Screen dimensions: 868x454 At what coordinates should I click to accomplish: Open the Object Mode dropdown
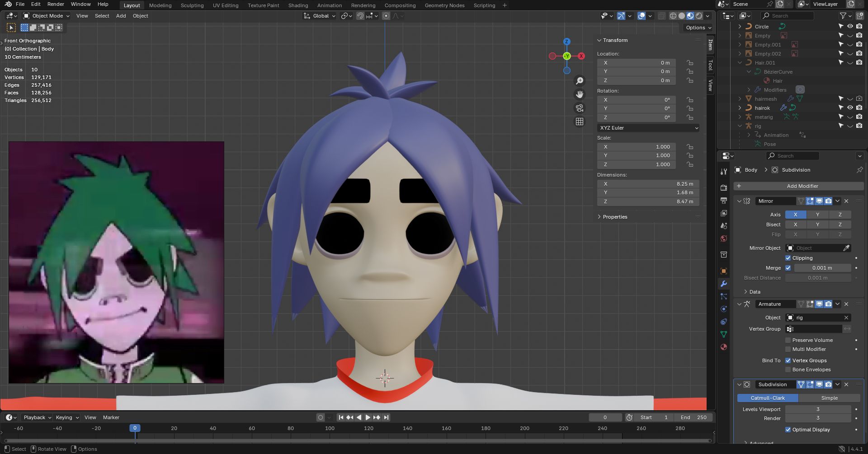[x=47, y=16]
